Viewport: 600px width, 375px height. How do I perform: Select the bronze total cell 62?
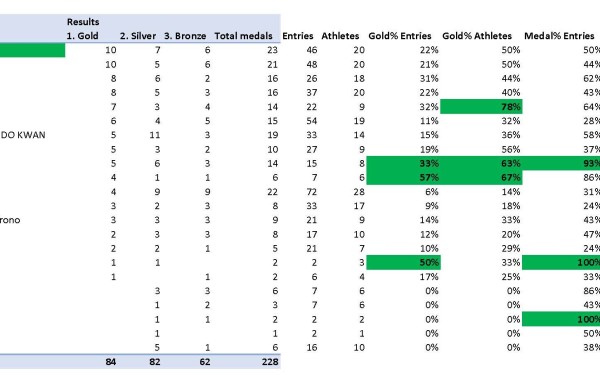coord(205,362)
